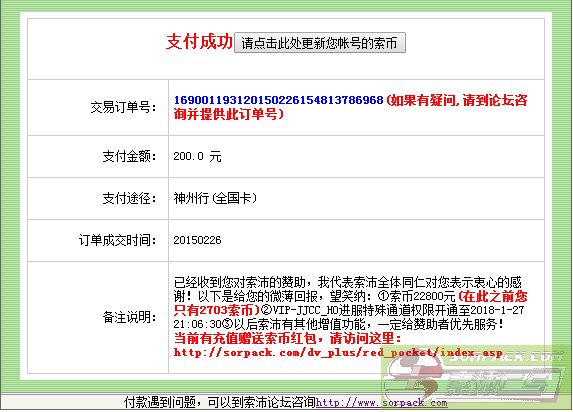Select the 20150226 order date value
The height and width of the screenshot is (412, 573).
[197, 240]
